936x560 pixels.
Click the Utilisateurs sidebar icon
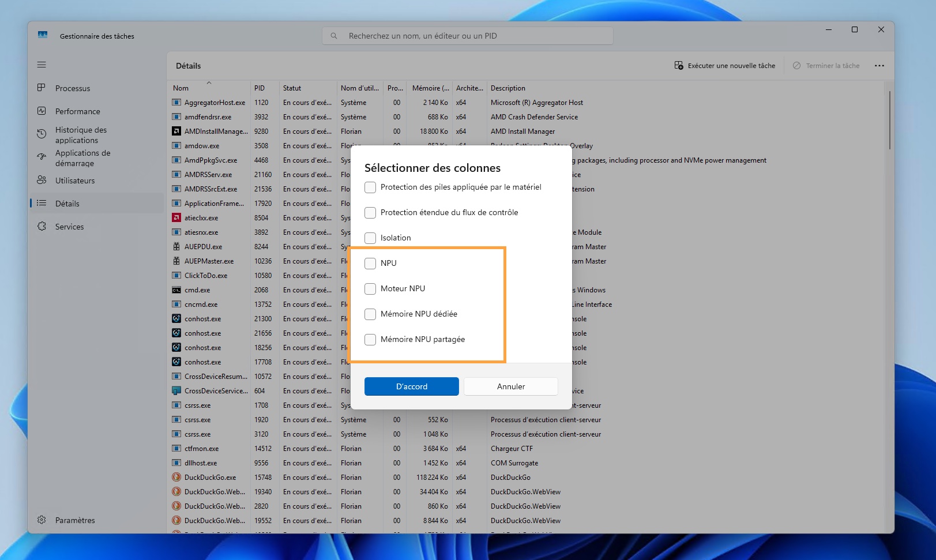[42, 180]
